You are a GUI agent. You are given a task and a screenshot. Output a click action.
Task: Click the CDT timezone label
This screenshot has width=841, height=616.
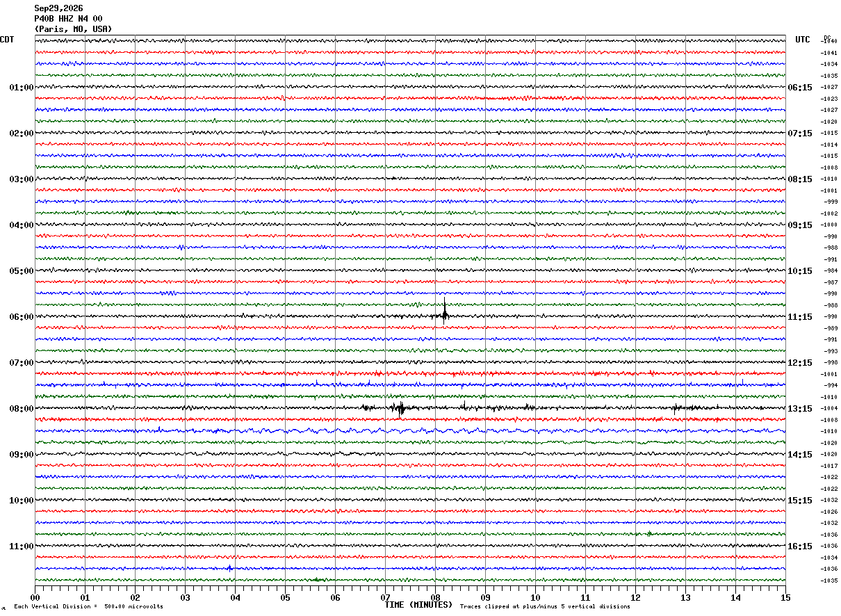point(7,40)
